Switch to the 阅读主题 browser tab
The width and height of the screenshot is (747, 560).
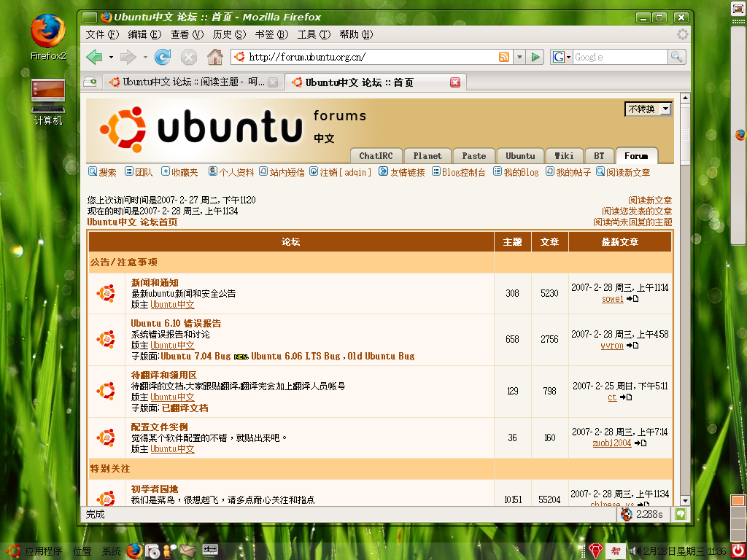pyautogui.click(x=192, y=82)
